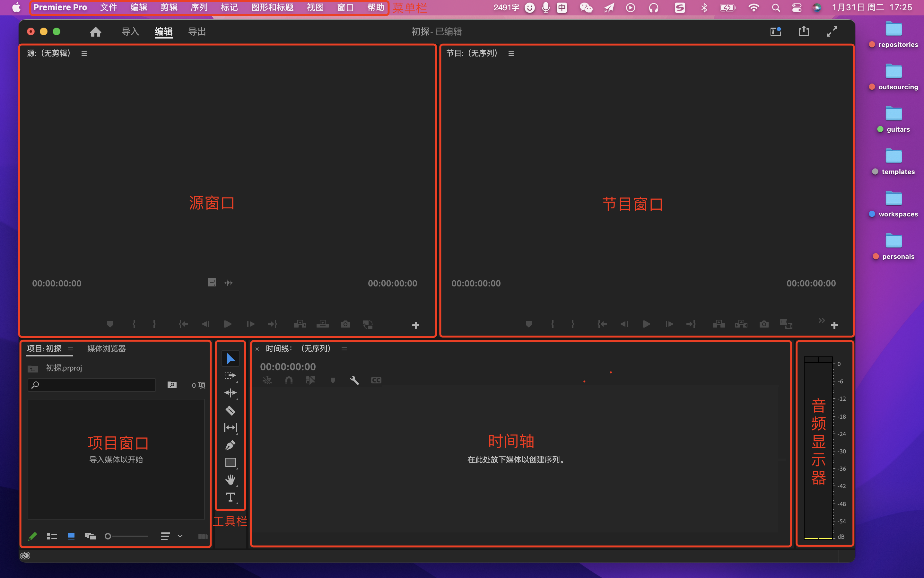Screen dimensions: 924x578
Task: Go to 导入 workspace
Action: click(x=130, y=32)
